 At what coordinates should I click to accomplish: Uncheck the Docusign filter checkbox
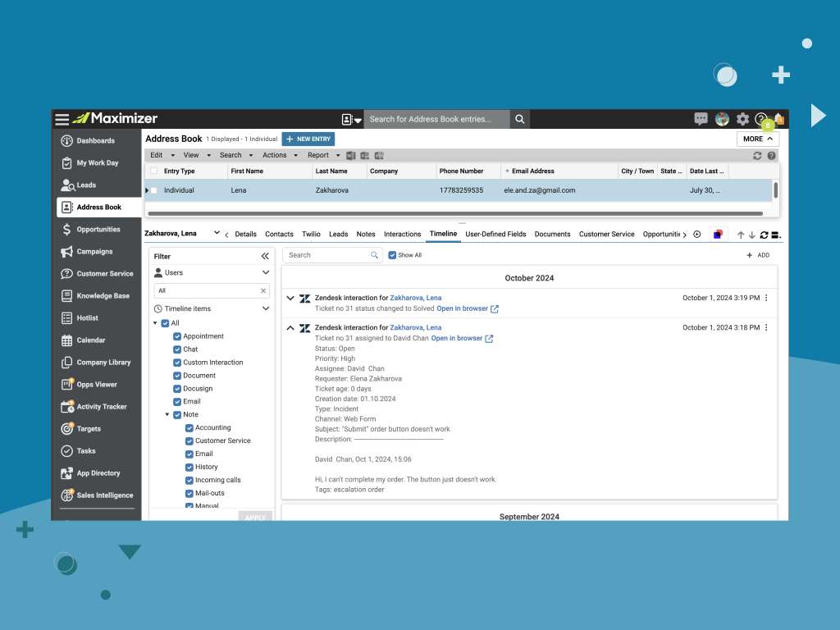click(177, 389)
